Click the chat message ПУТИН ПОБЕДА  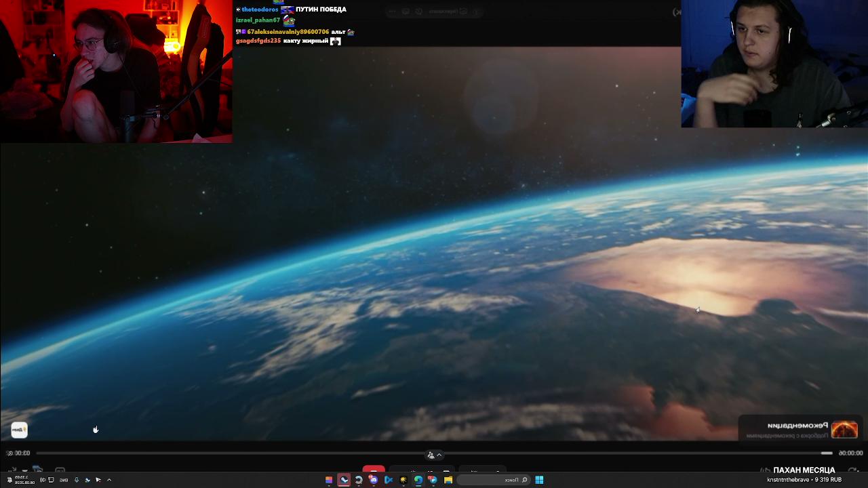pyautogui.click(x=321, y=9)
